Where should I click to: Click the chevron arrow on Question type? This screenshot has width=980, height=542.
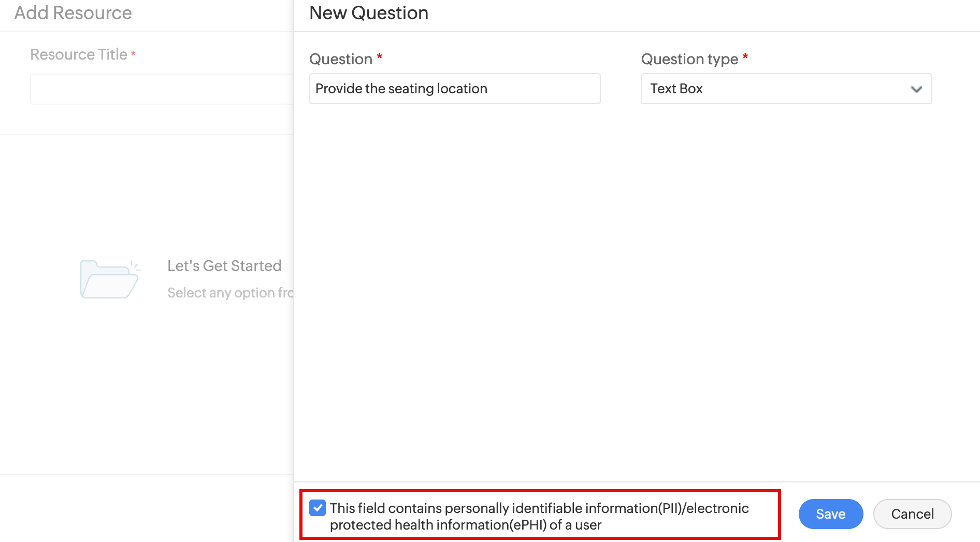pyautogui.click(x=916, y=89)
